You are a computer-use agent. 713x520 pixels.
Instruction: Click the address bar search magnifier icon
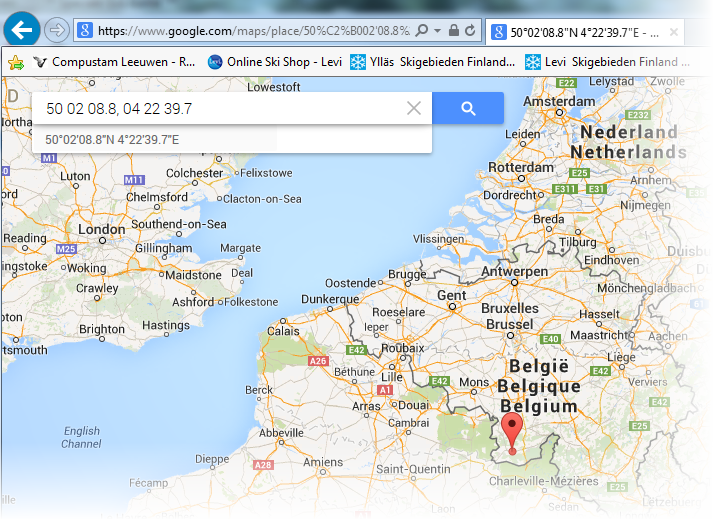click(x=422, y=30)
